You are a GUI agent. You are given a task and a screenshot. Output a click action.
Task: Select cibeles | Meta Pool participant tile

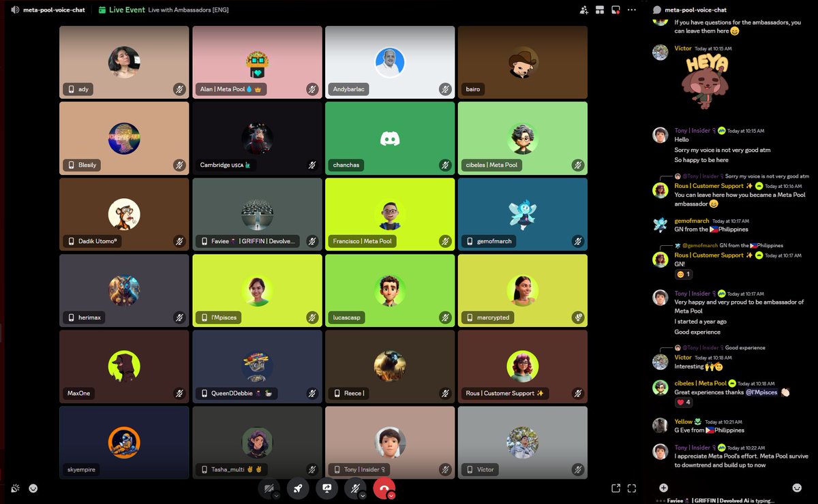(522, 138)
